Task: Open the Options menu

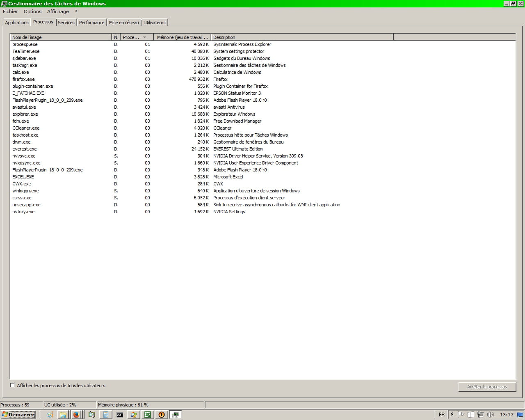Action: point(32,11)
